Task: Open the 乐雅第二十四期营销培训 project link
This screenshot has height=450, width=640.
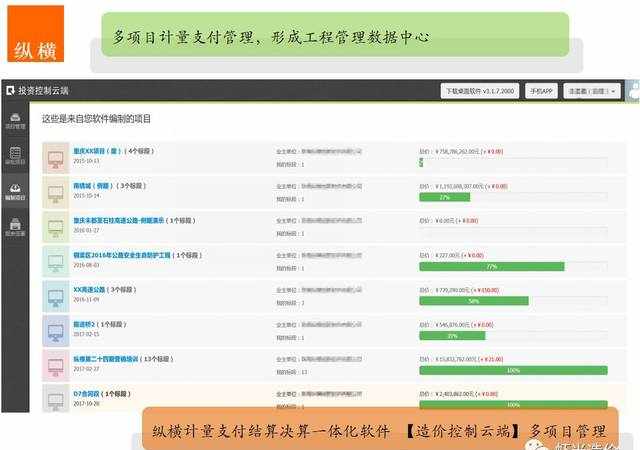Action: (x=114, y=359)
